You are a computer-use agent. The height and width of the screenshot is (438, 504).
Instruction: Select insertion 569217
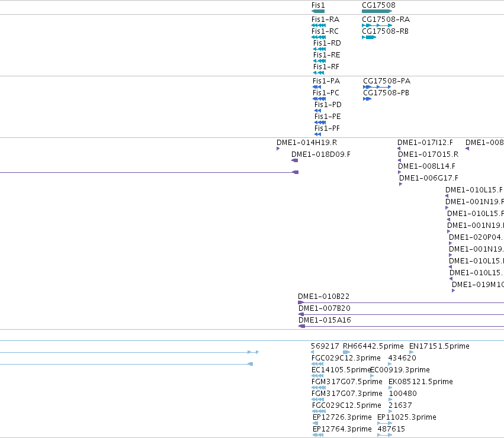pos(325,346)
